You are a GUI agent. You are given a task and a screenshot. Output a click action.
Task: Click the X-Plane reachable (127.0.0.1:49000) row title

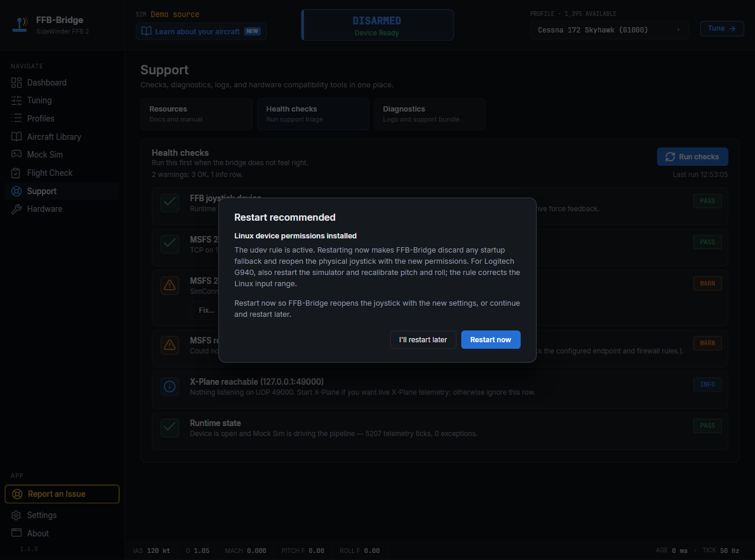pos(257,382)
